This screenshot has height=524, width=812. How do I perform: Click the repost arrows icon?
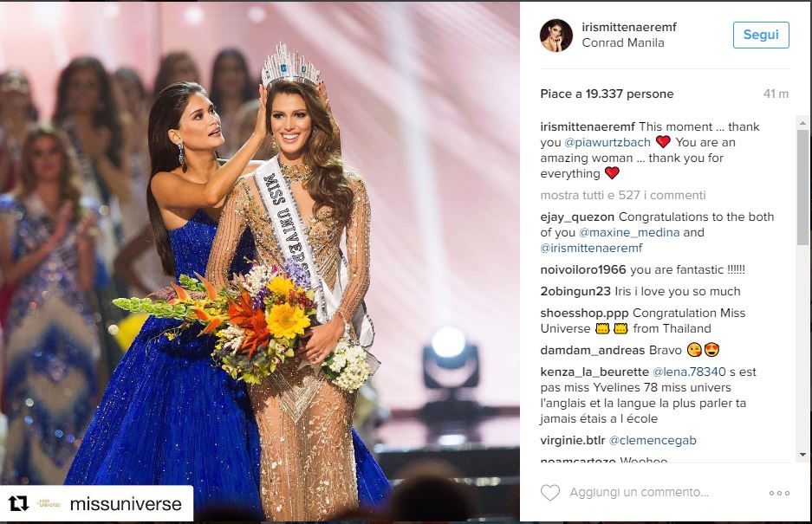19,503
